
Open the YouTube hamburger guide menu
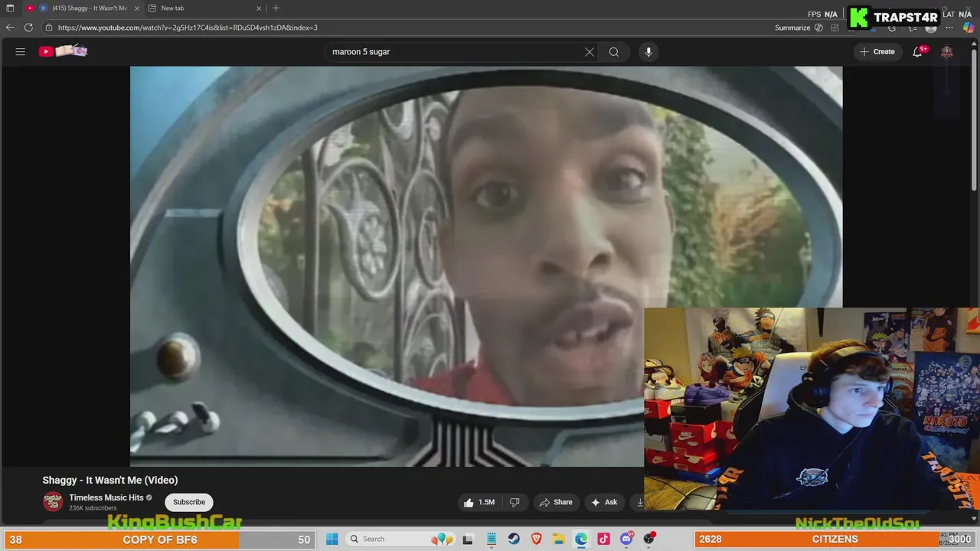(x=21, y=51)
